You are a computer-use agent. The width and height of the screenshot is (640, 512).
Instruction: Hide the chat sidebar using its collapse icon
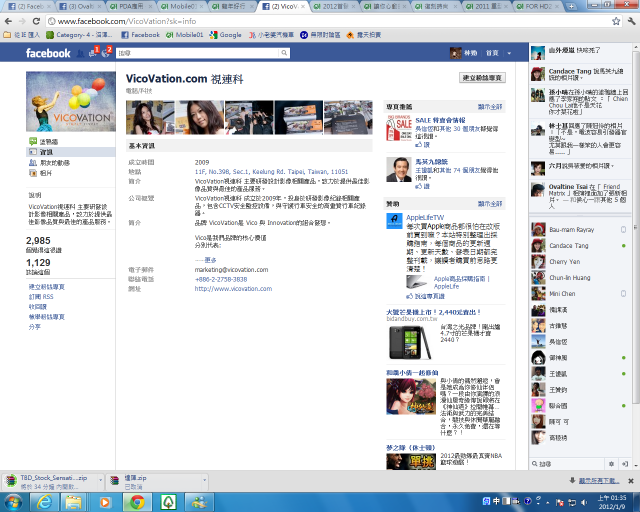pyautogui.click(x=624, y=464)
